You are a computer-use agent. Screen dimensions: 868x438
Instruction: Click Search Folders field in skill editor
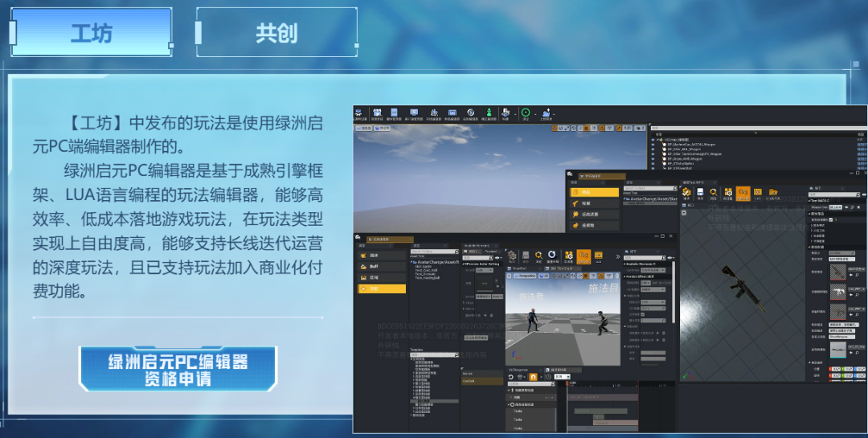click(433, 252)
